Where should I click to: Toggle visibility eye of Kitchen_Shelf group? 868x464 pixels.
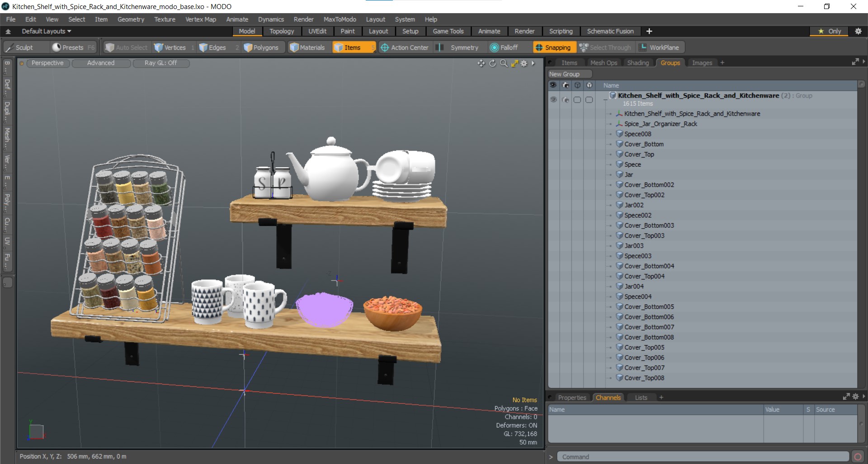click(x=553, y=99)
